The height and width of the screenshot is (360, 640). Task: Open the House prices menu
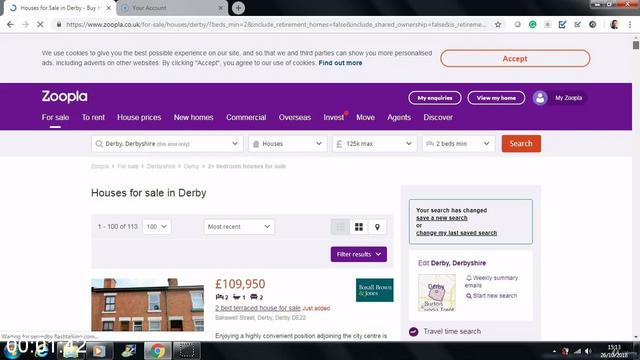[139, 118]
